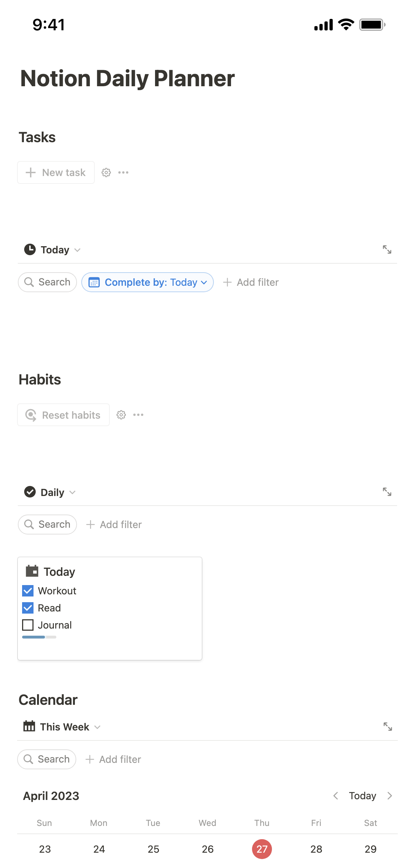Expand the This Week calendar fullscreen
This screenshot has width=401, height=868.
pos(387,727)
